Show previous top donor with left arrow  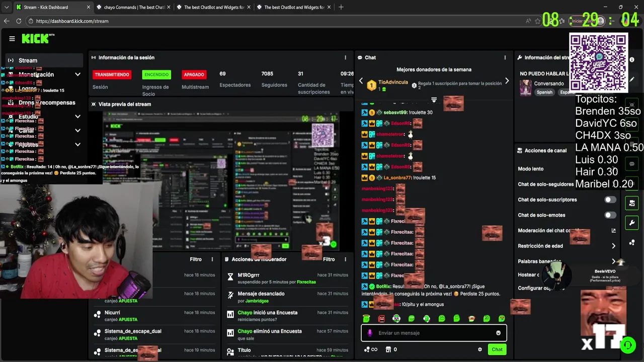tap(361, 81)
